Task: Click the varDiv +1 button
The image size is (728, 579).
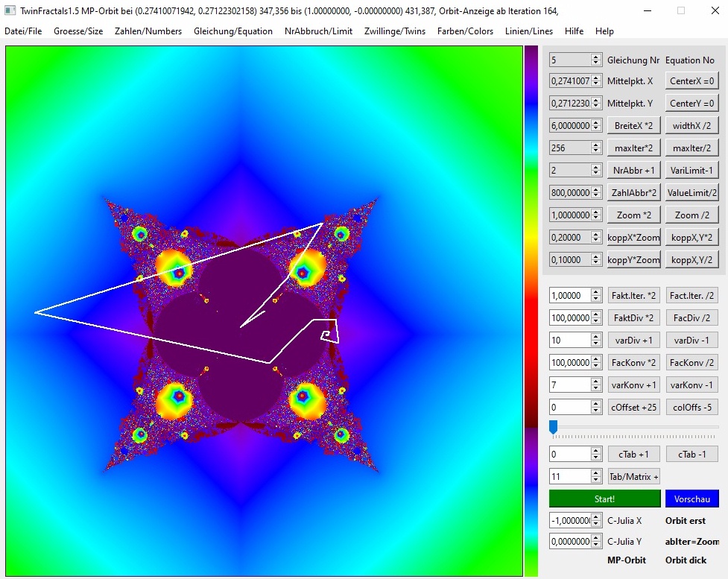Action: tap(634, 340)
